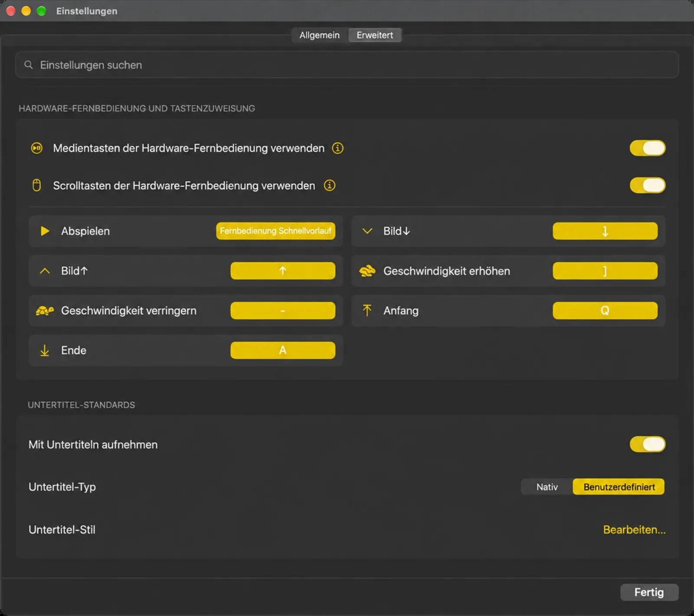Open info for Scrolltasten der Hardware-Fernbedienung
Image resolution: width=694 pixels, height=616 pixels.
pos(330,186)
